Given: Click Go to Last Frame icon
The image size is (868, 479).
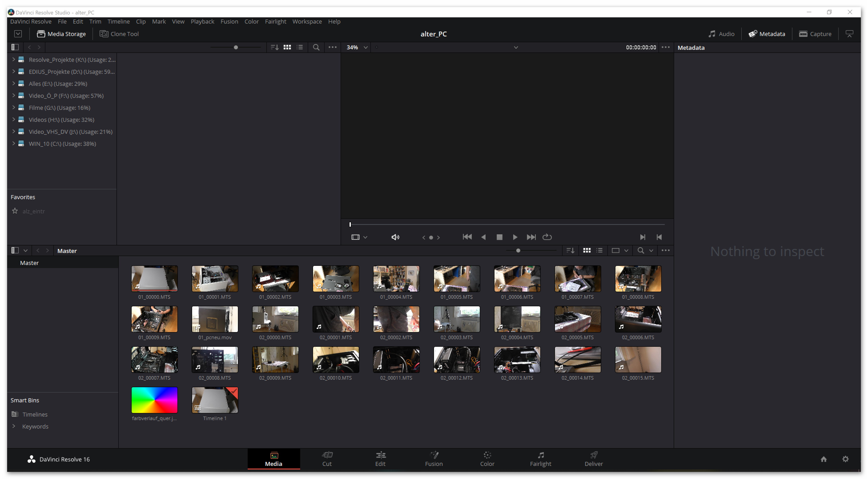Looking at the screenshot, I should [x=531, y=237].
